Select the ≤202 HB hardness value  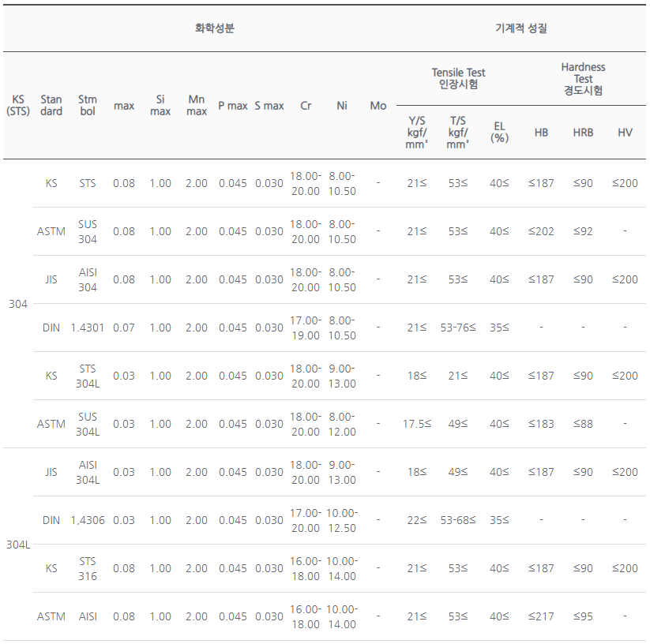click(541, 231)
